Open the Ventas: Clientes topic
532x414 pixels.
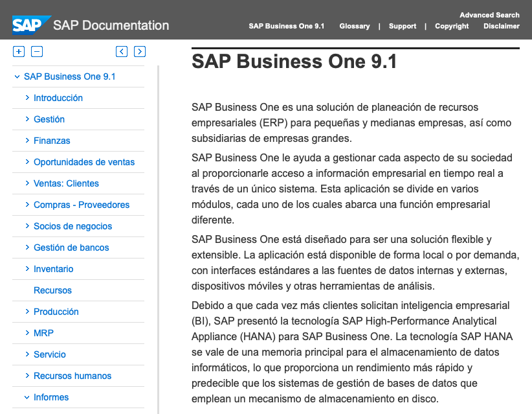coord(66,184)
